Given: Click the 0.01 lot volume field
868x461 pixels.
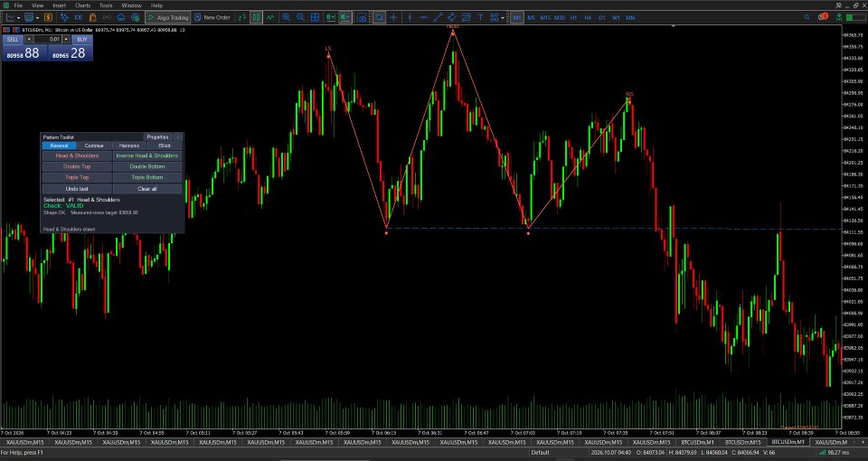Looking at the screenshot, I should pos(48,39).
